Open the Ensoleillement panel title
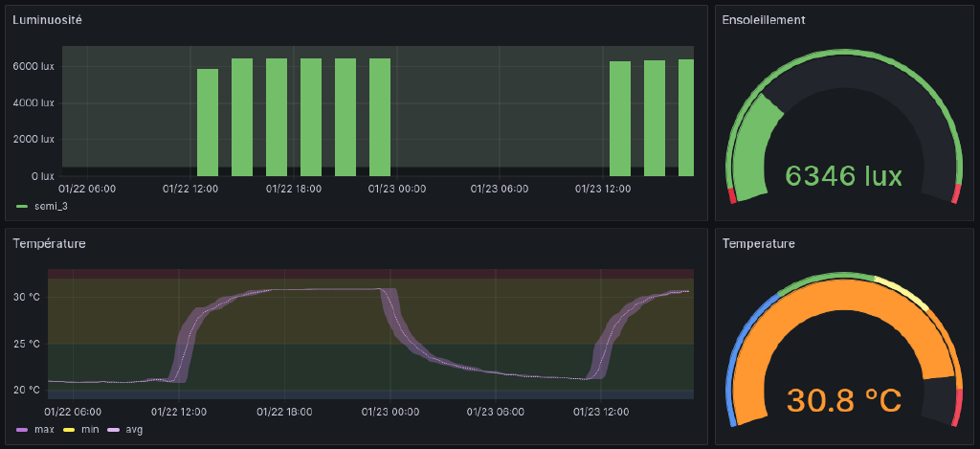The height and width of the screenshot is (449, 980). click(x=763, y=19)
